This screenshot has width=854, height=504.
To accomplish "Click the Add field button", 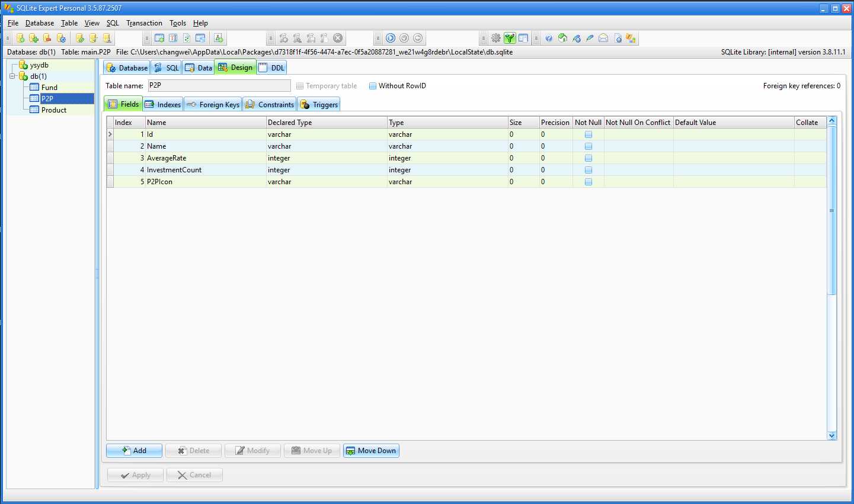I will (x=134, y=451).
